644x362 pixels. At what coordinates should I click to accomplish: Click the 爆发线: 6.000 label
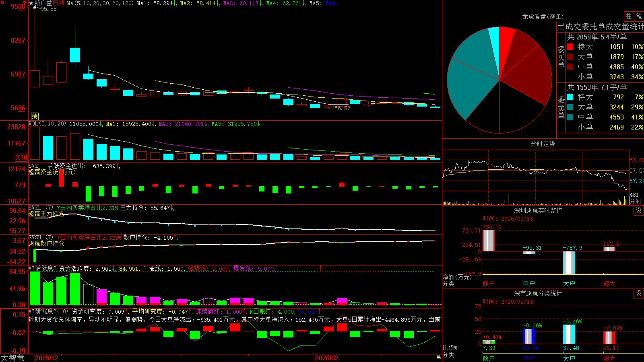(x=254, y=269)
